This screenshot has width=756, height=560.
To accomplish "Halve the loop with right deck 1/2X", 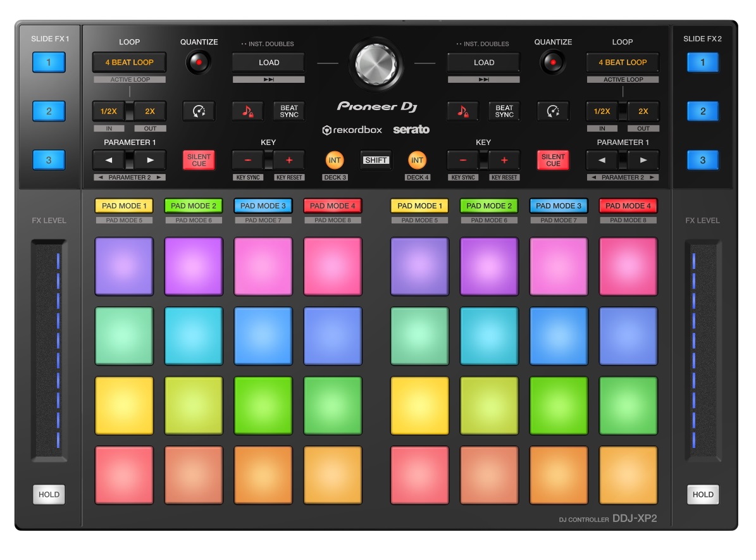I will 602,111.
